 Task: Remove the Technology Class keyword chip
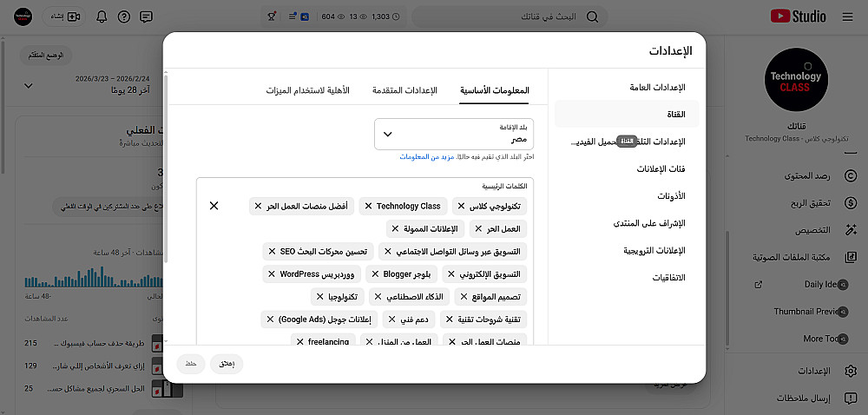point(368,206)
